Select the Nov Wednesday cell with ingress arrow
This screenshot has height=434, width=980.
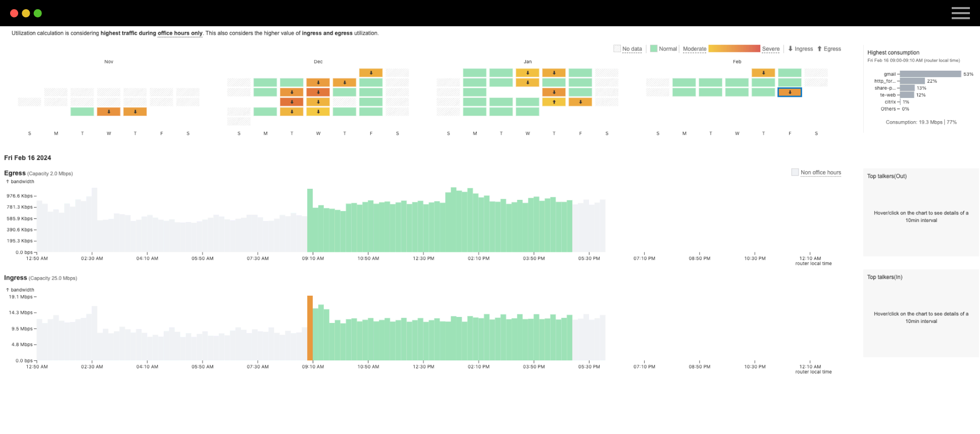click(109, 112)
